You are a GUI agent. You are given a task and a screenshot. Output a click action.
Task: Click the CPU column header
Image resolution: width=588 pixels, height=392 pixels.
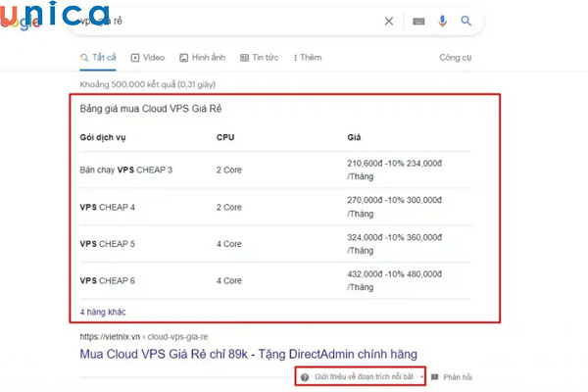click(225, 137)
